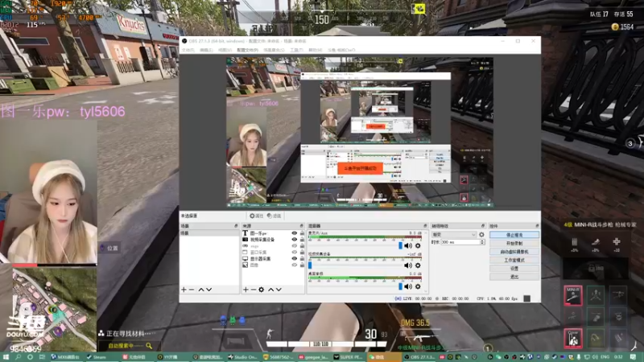The height and width of the screenshot is (362, 644).
Task: Select the 场景 item in Scenes list
Action: (x=209, y=233)
